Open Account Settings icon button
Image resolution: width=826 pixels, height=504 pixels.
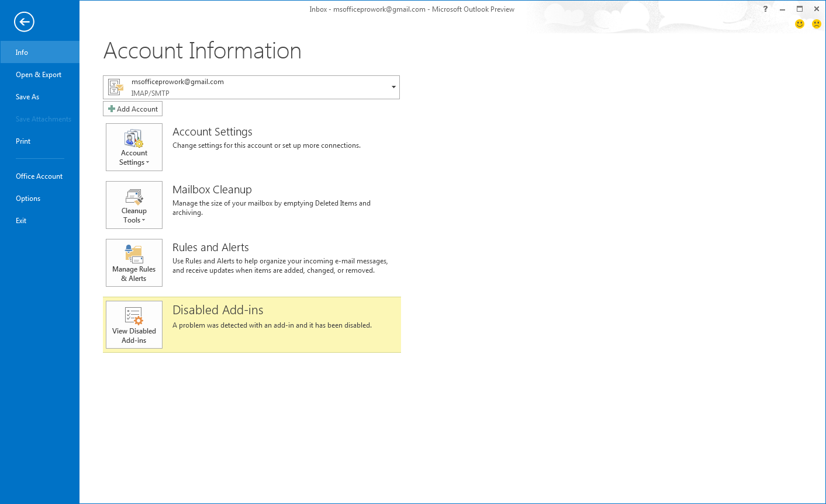tap(134, 147)
